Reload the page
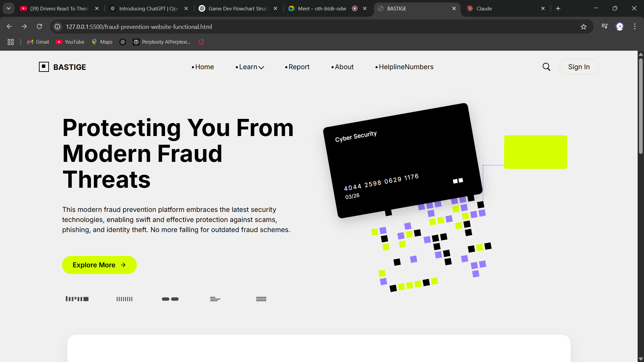 [x=39, y=27]
